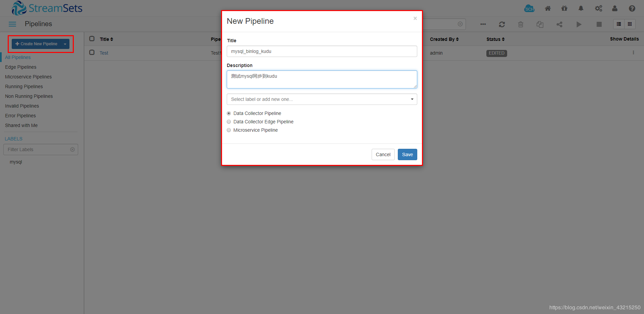Select the Data Collector Edge Pipeline option
This screenshot has width=644, height=314.
(229, 122)
